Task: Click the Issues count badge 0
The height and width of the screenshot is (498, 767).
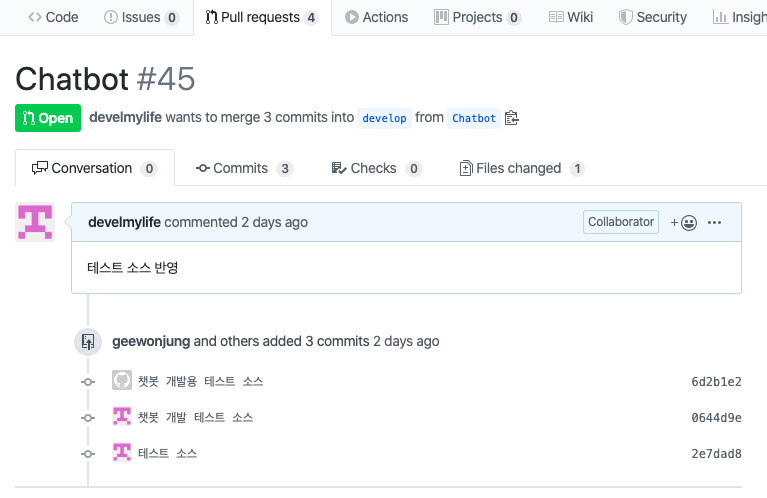Action: coord(172,18)
